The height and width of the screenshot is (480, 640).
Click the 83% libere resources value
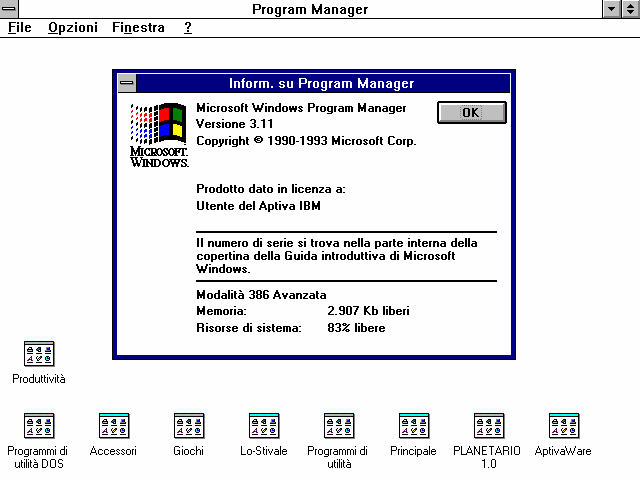point(356,328)
